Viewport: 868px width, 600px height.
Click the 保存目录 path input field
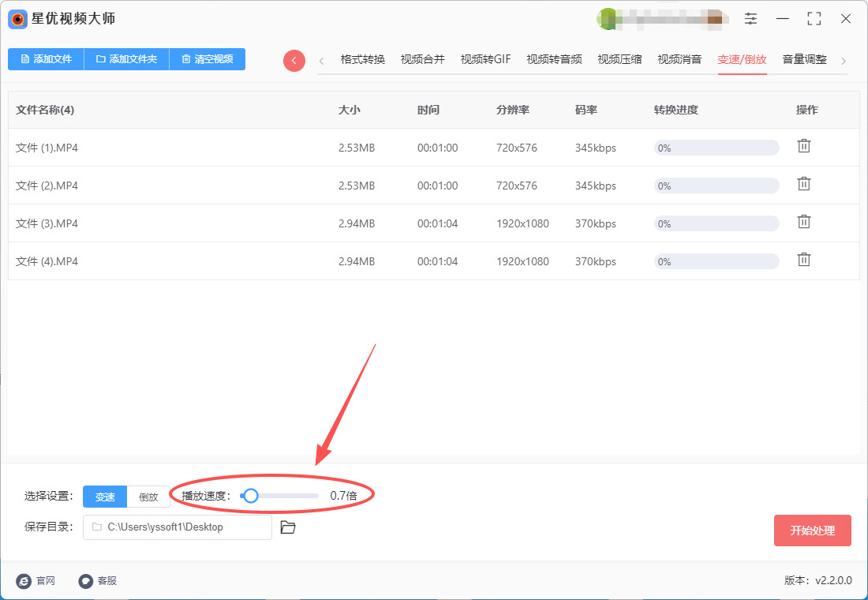coord(177,527)
